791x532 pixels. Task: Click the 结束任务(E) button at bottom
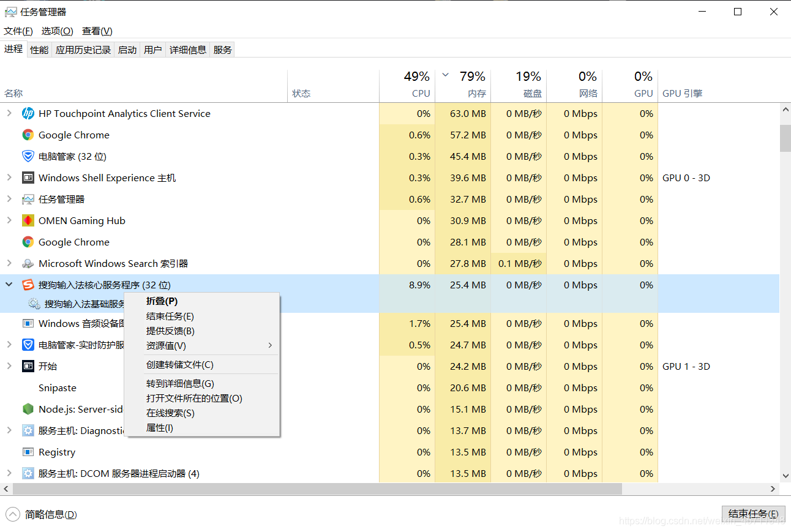click(x=753, y=514)
